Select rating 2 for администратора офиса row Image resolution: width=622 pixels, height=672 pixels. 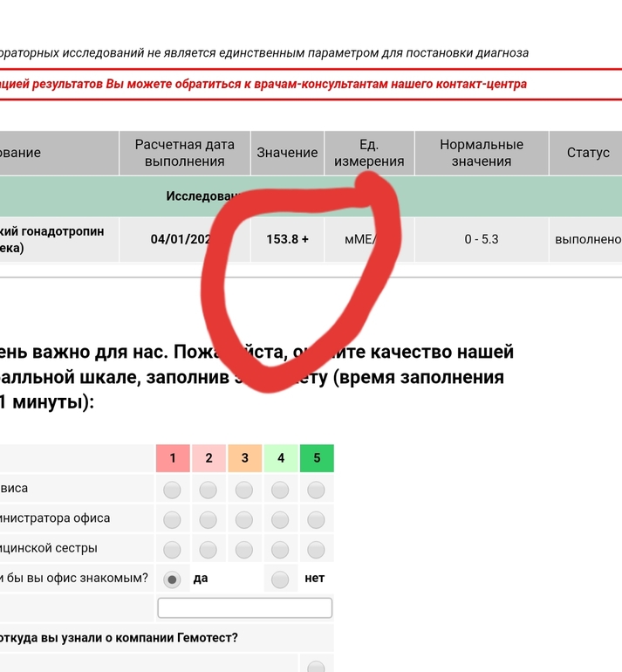pyautogui.click(x=208, y=520)
